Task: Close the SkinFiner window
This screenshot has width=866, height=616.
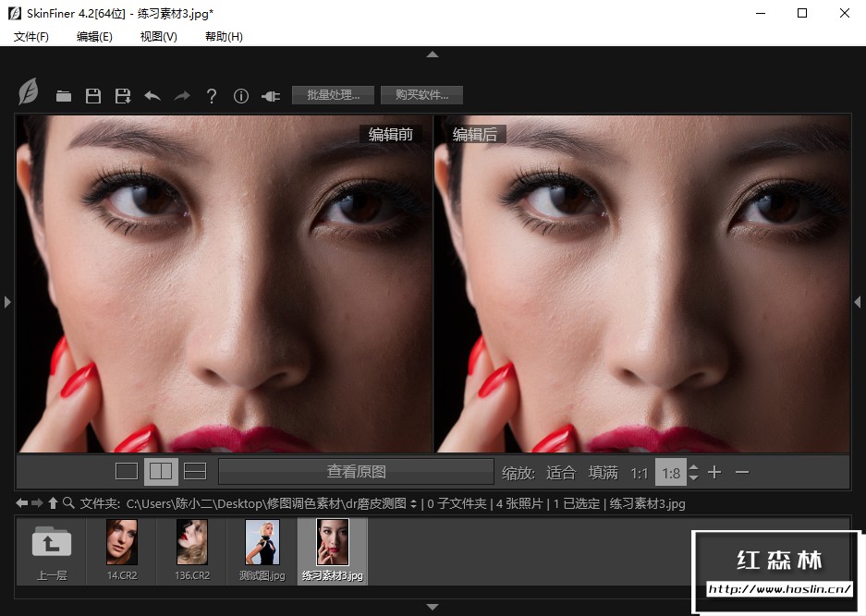Action: [845, 13]
